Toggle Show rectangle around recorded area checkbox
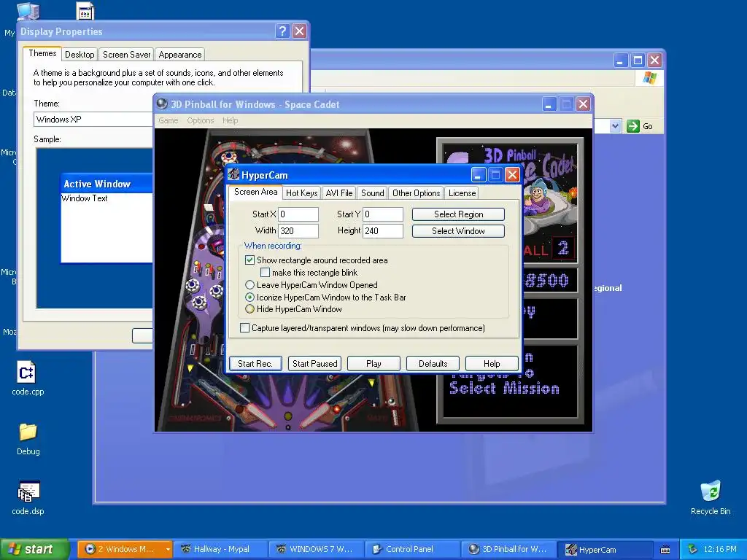The height and width of the screenshot is (560, 747). pos(249,260)
